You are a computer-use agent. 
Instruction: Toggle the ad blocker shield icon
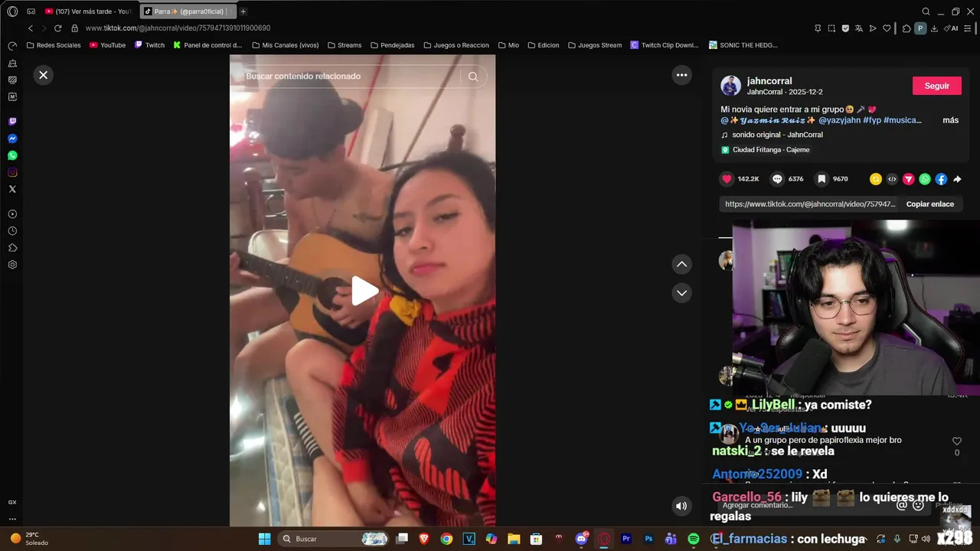click(845, 28)
